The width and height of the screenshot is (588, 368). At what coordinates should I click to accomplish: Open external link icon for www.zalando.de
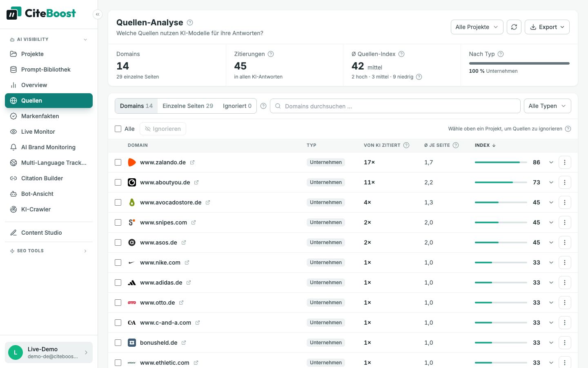pos(192,162)
